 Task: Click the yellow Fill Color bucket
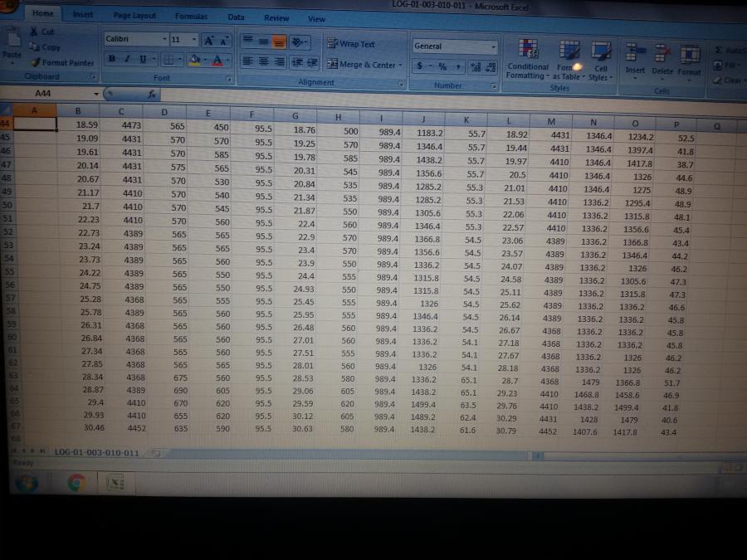pyautogui.click(x=193, y=60)
